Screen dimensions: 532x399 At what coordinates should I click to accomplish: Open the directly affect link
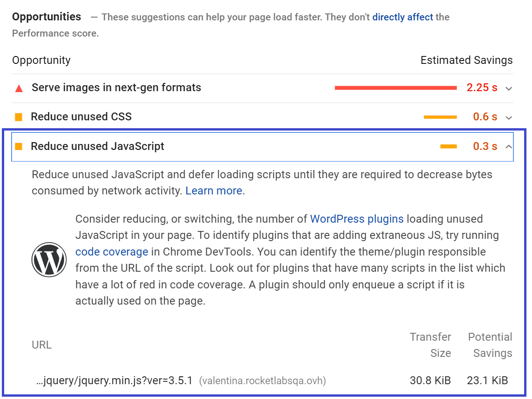tap(403, 17)
